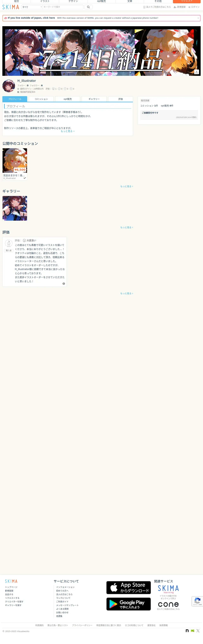This screenshot has height=644, width=203.
Task: Focus the キーワードで探す search field
Action: [63, 7]
